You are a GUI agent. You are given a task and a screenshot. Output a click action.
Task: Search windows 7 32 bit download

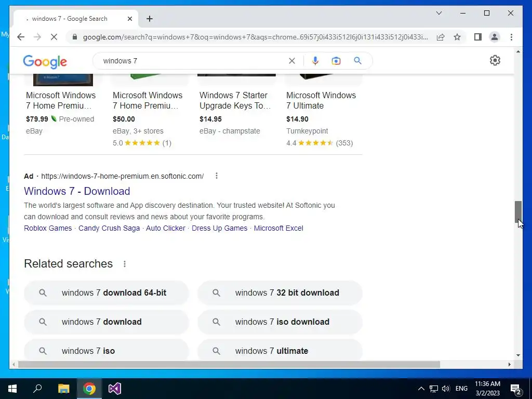(280, 293)
